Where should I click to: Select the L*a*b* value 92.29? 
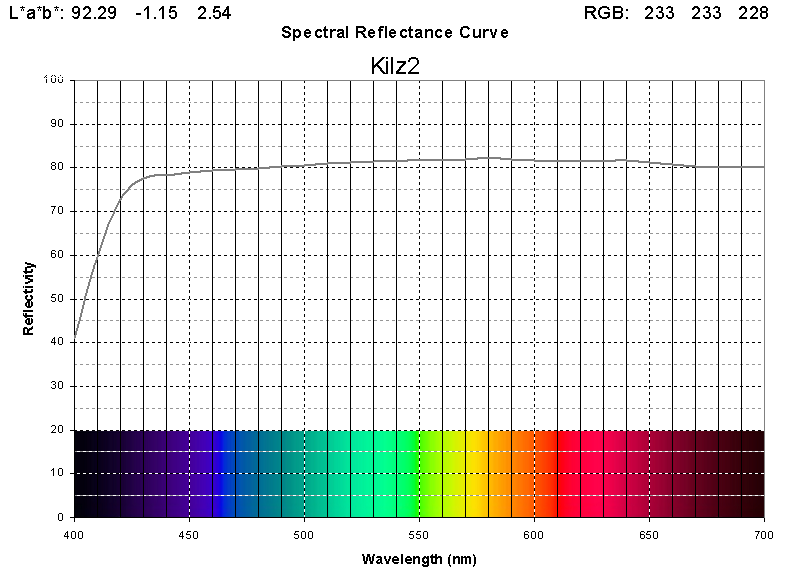point(94,13)
